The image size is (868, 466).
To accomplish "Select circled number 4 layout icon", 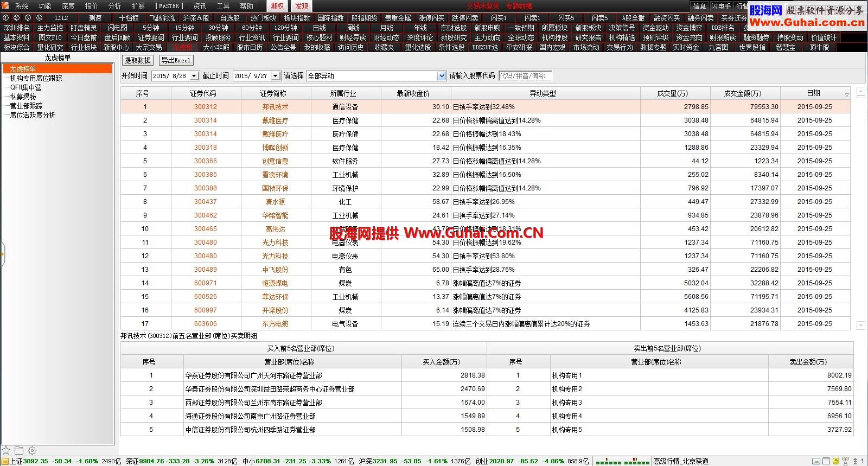I will 39,18.
